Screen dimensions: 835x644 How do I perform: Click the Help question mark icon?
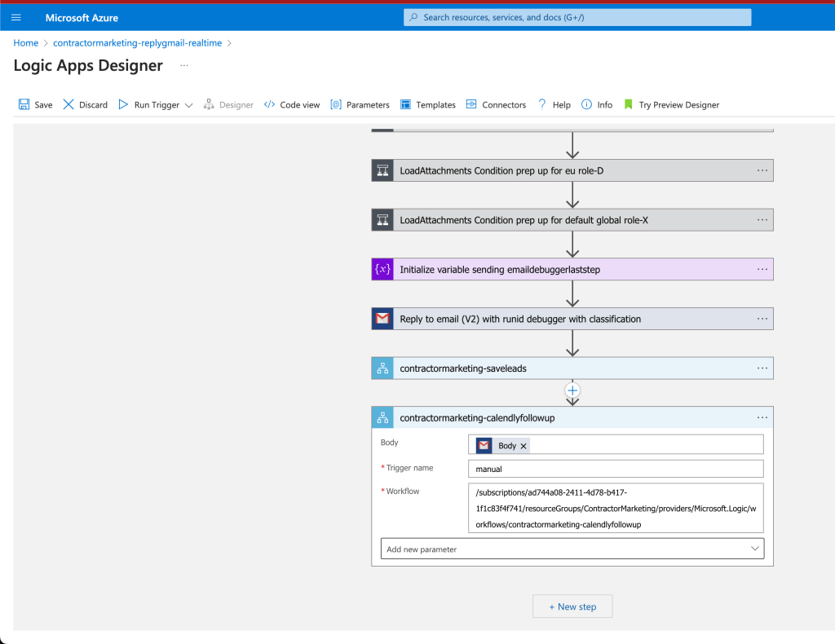pos(542,104)
